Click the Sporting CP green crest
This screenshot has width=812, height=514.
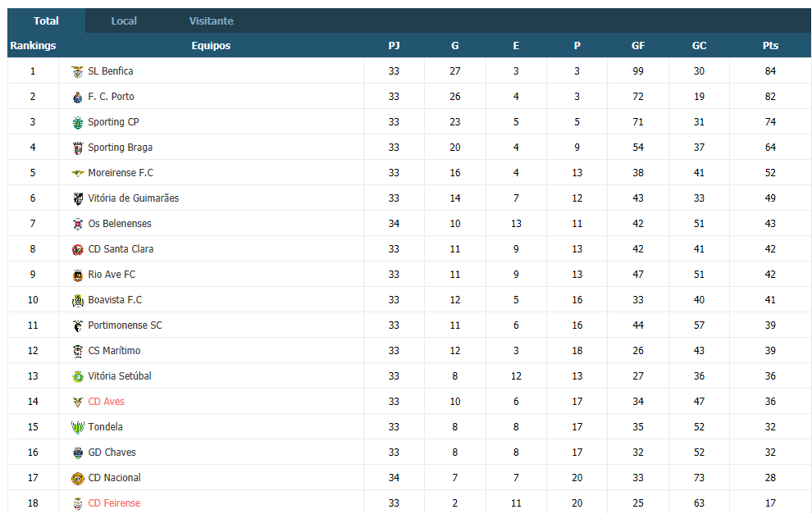pyautogui.click(x=78, y=123)
